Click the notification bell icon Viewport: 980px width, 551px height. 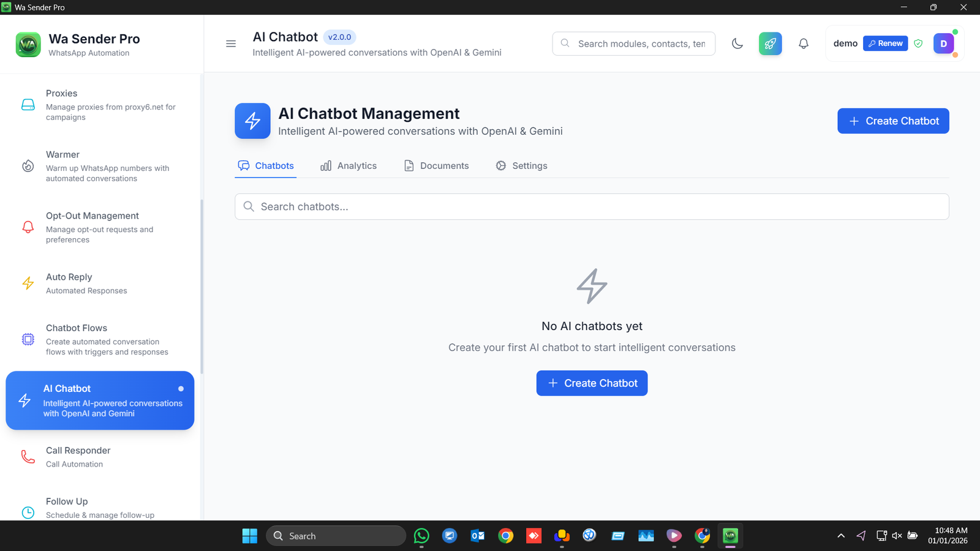(x=803, y=43)
